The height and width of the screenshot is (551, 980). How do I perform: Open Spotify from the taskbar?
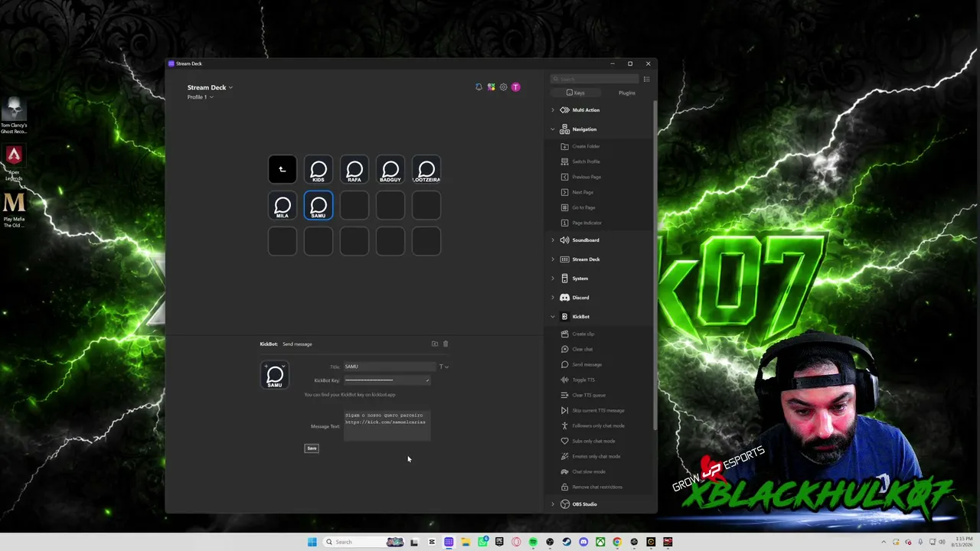(533, 542)
